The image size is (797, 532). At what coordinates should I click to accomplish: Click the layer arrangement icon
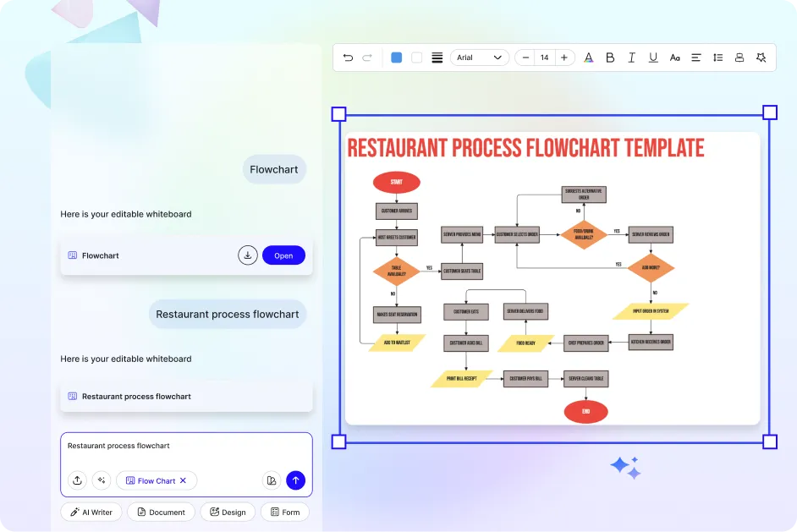point(739,58)
